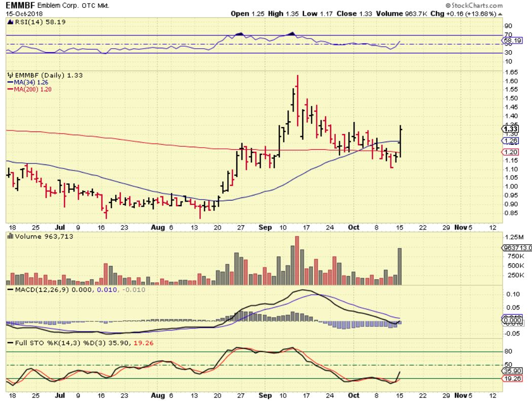This screenshot has height=401, width=532.
Task: Click the 1.65 price axis label
Action: (x=512, y=72)
